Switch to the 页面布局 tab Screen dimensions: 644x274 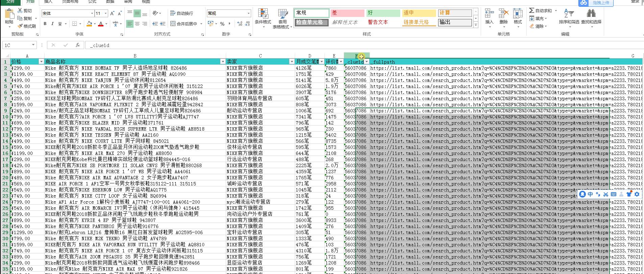(x=70, y=2)
